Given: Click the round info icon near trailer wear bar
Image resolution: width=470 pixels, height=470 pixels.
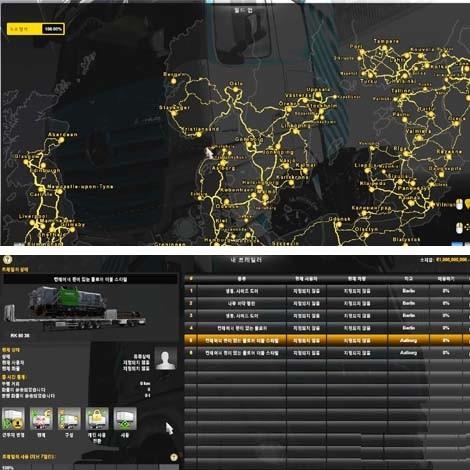Looking at the screenshot, I should pyautogui.click(x=174, y=458).
